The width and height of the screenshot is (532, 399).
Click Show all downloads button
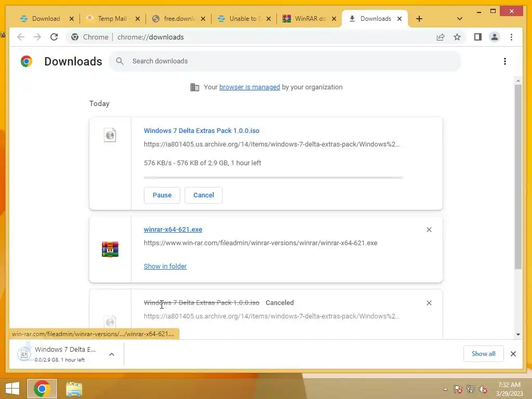click(x=484, y=354)
